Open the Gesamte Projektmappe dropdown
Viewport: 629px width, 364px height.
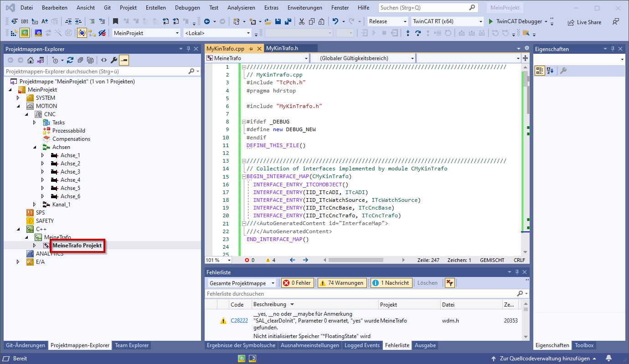pos(242,283)
